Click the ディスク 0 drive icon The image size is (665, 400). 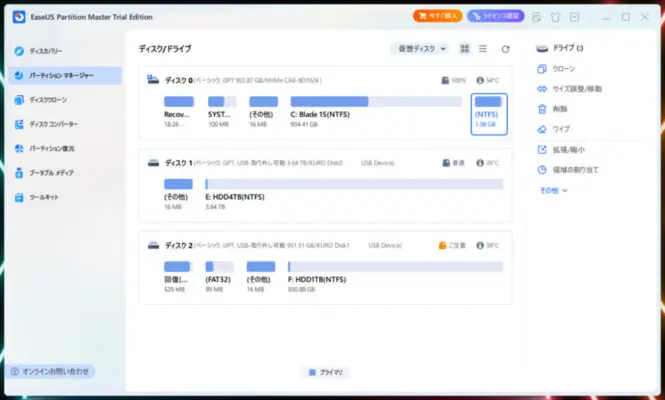tap(153, 80)
